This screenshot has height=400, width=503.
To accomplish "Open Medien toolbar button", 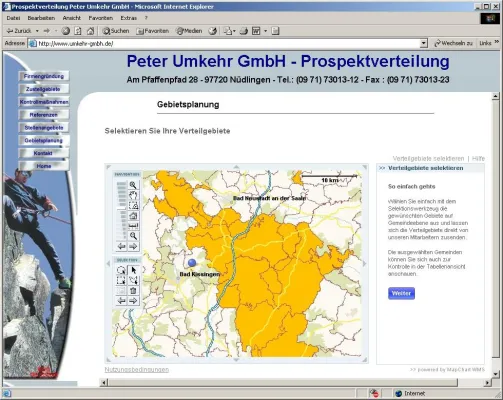I will (x=189, y=31).
